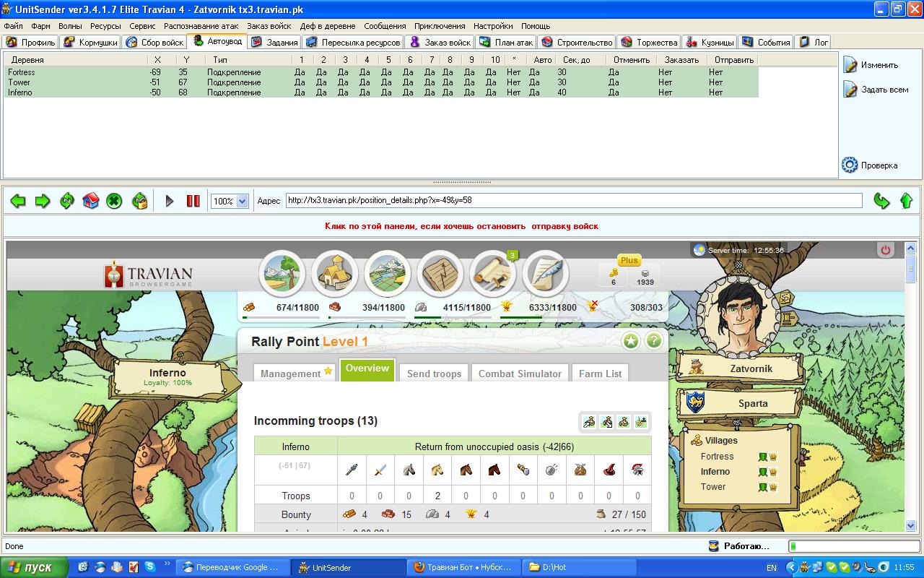Select Tower in Villages list

pos(713,487)
